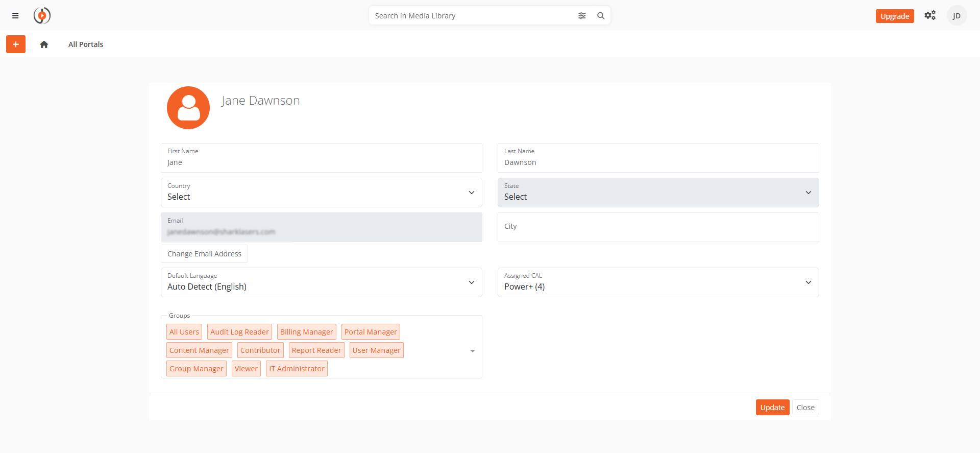Open the JD user profile avatar
This screenshot has height=453, width=980.
(957, 16)
